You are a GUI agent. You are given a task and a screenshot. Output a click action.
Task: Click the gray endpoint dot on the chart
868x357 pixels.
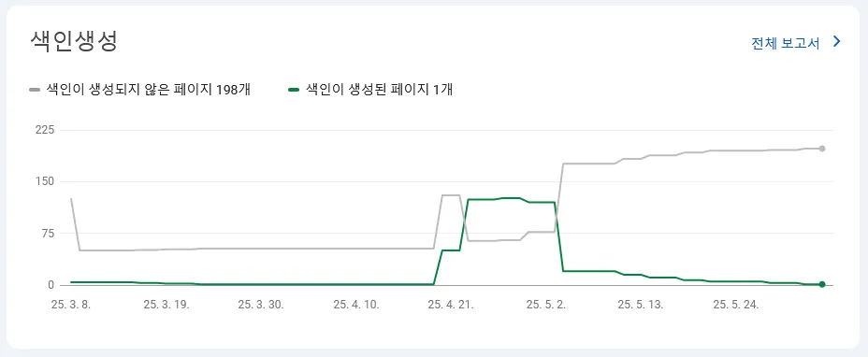pos(822,149)
